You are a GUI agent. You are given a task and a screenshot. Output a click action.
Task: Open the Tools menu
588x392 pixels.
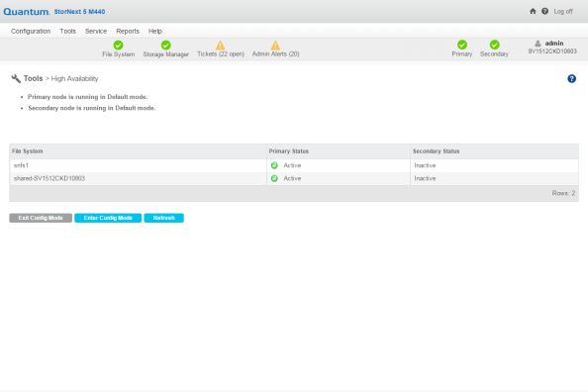point(68,31)
